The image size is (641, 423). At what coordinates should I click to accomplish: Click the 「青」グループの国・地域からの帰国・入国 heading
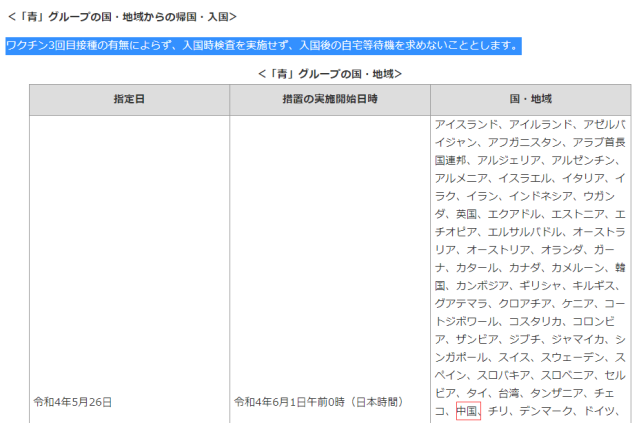[x=122, y=17]
